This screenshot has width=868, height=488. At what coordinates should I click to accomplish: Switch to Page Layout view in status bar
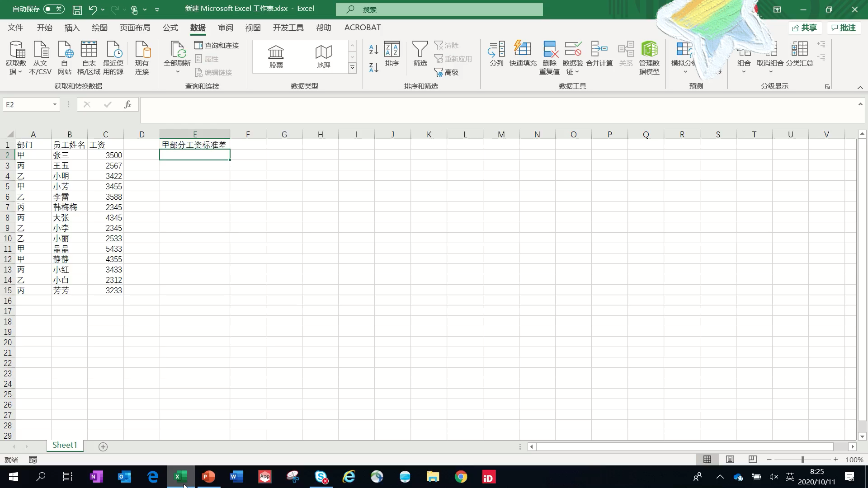click(730, 460)
